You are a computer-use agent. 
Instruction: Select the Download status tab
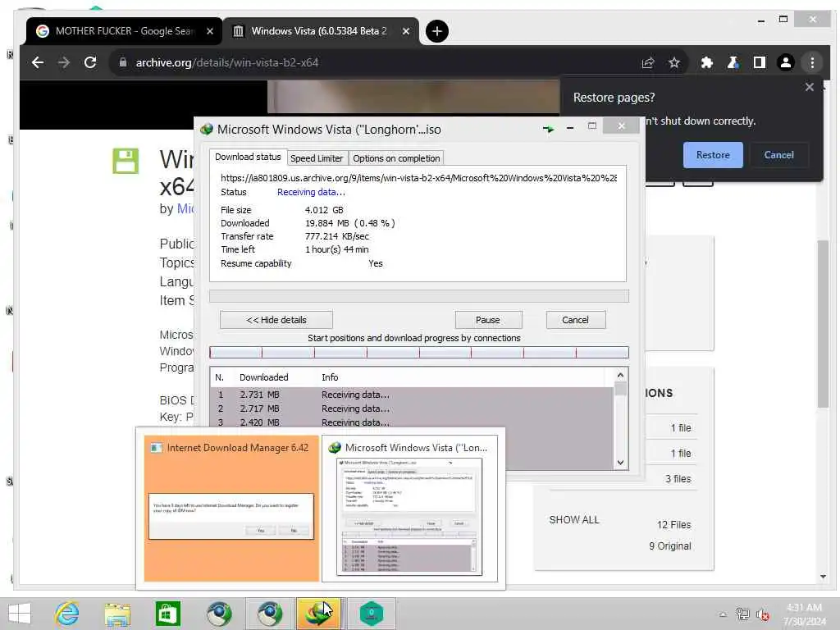[248, 157]
